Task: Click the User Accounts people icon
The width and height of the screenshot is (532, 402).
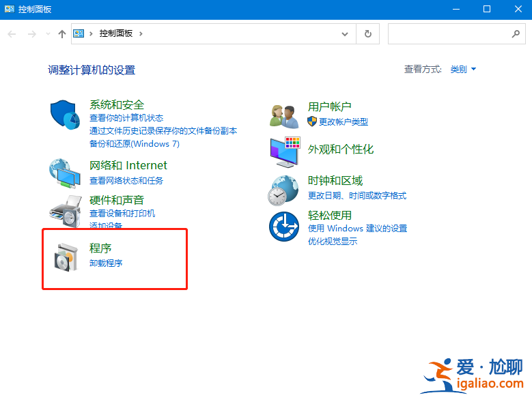Action: coord(285,115)
